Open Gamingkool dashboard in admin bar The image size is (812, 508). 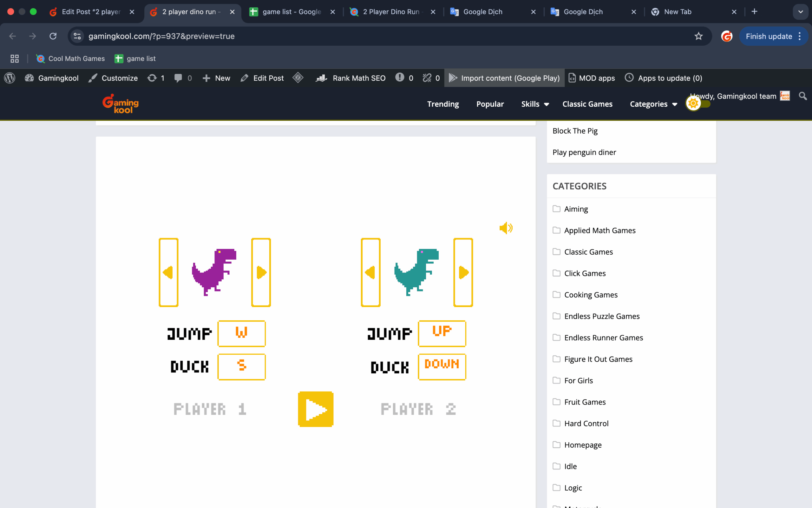coord(52,78)
